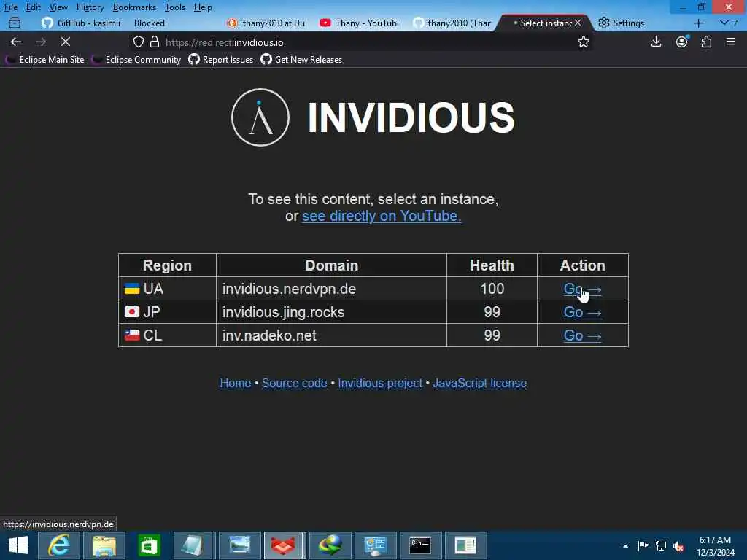The width and height of the screenshot is (747, 560).
Task: Click the health value 100
Action: [x=492, y=289]
